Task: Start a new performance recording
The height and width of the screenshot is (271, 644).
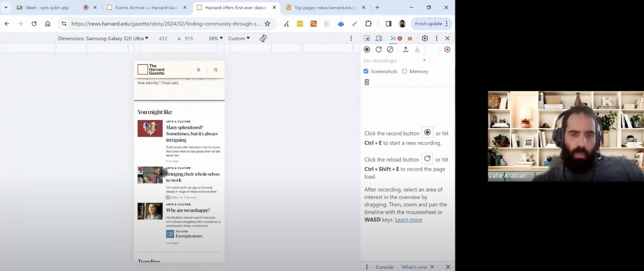Action: tap(367, 49)
